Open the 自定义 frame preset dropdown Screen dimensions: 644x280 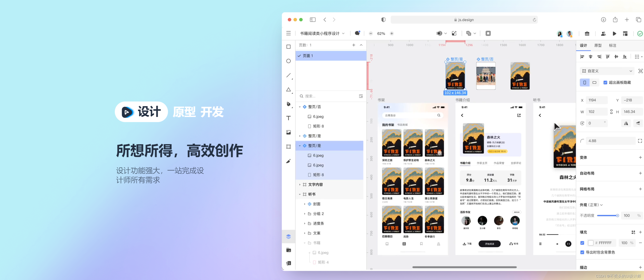tap(607, 71)
